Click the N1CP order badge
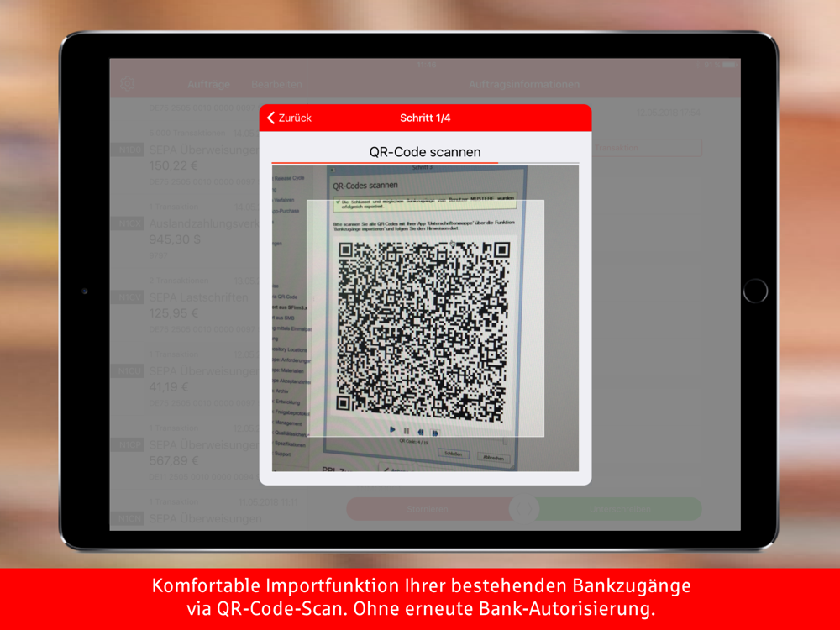 tap(128, 444)
